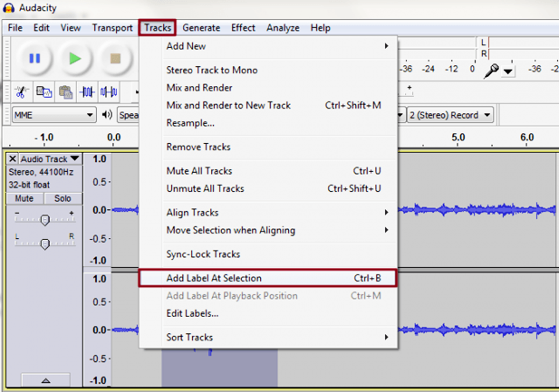Click the Tracks menu title
The image size is (559, 392).
(158, 28)
